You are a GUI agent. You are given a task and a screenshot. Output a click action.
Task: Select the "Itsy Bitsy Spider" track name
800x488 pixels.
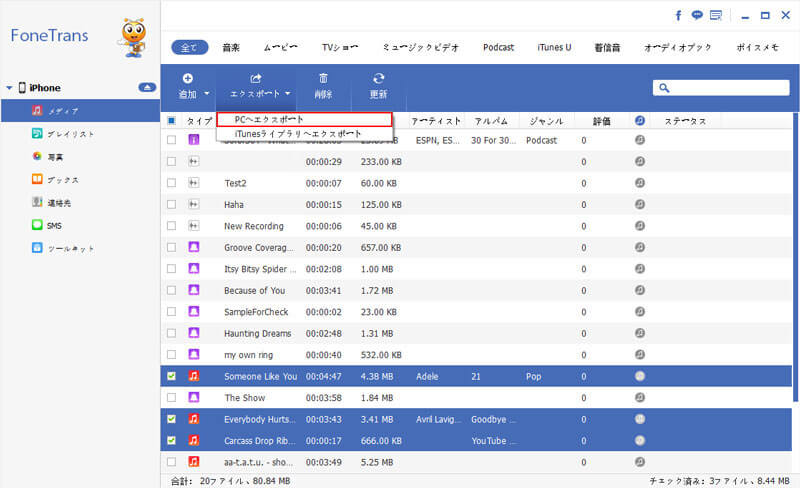click(260, 269)
